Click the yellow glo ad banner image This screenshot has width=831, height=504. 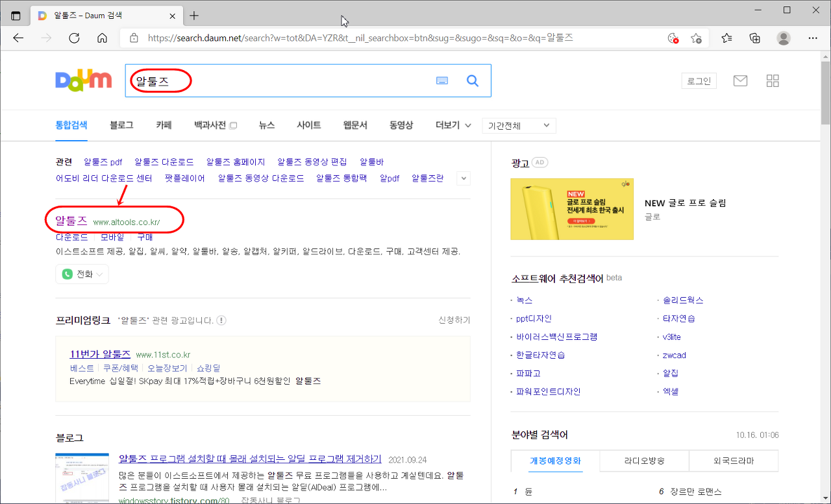pyautogui.click(x=572, y=209)
